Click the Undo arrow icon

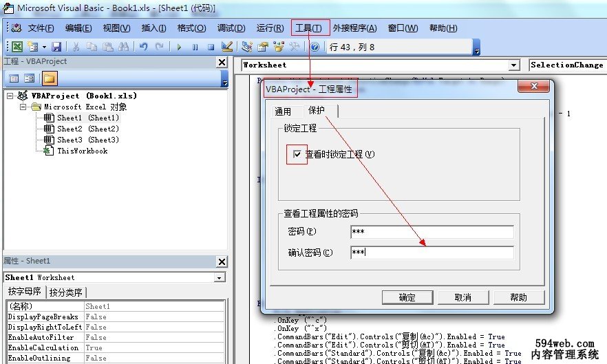144,47
